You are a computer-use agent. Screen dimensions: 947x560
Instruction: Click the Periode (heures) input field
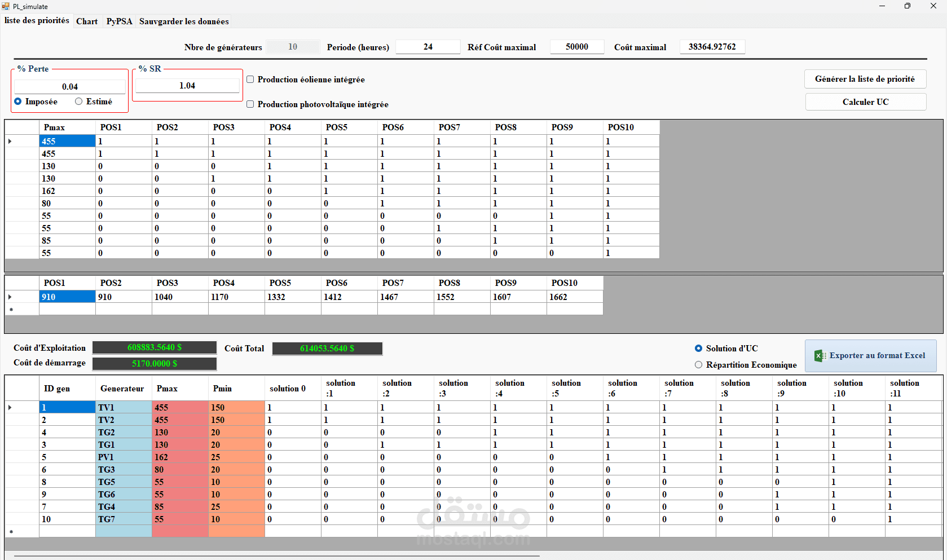point(428,47)
